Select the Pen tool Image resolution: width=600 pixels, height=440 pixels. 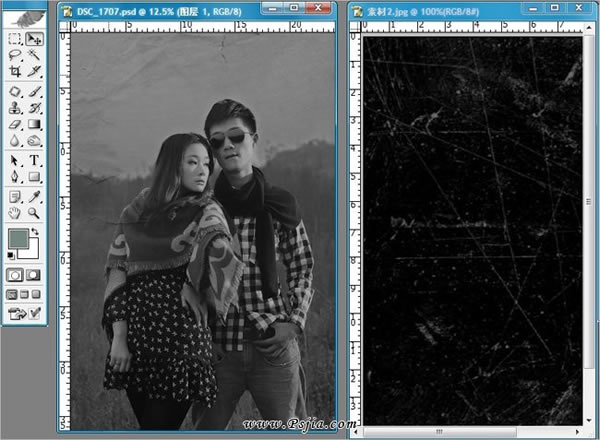pyautogui.click(x=15, y=177)
